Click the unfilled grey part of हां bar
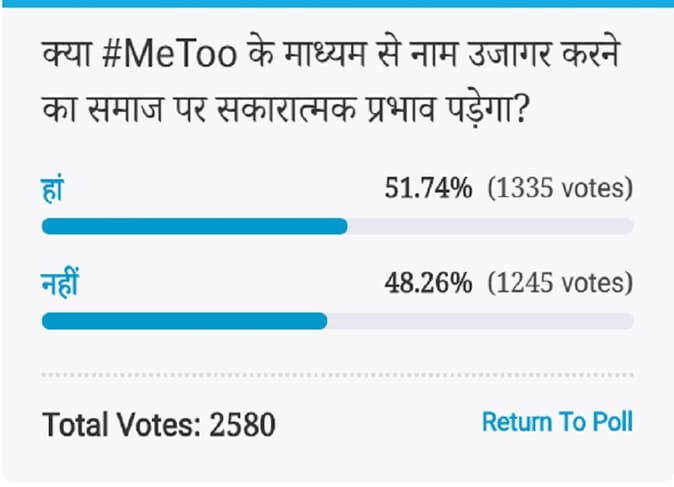Screen dimensions: 674x487 (490, 226)
